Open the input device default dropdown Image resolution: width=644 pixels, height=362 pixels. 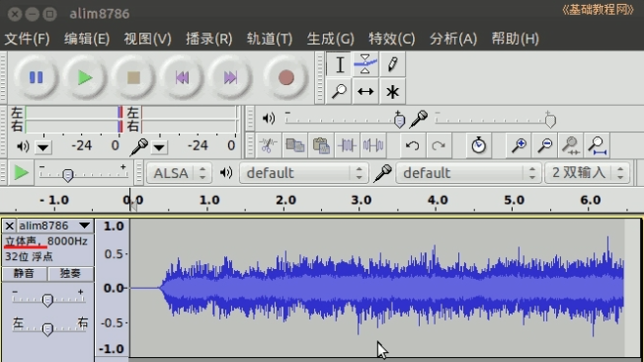pos(468,173)
